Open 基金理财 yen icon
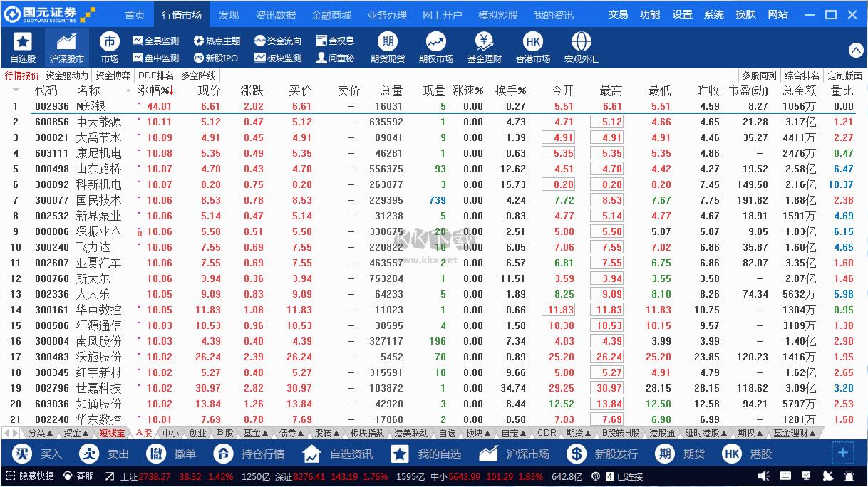 tap(484, 41)
